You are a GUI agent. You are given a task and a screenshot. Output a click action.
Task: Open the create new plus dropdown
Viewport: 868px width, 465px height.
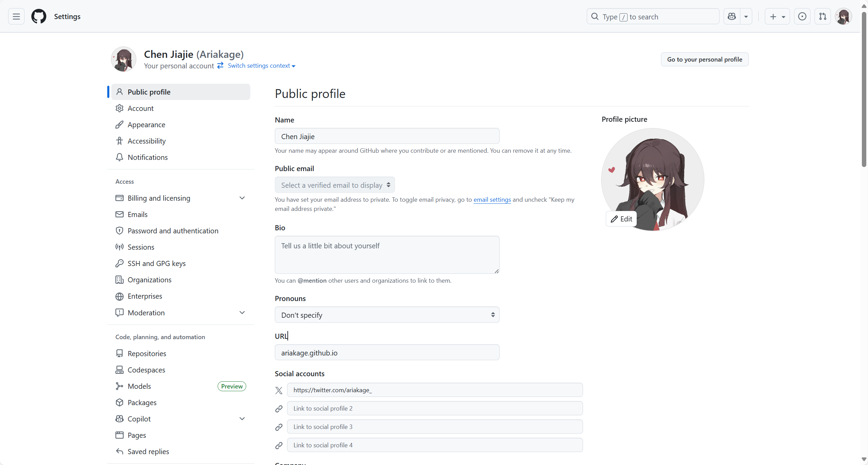click(777, 16)
